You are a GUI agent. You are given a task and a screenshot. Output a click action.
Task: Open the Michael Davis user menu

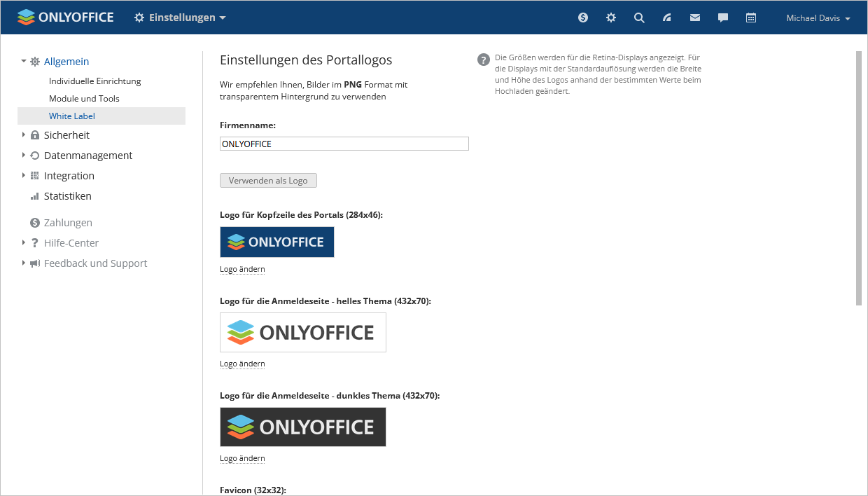(818, 18)
